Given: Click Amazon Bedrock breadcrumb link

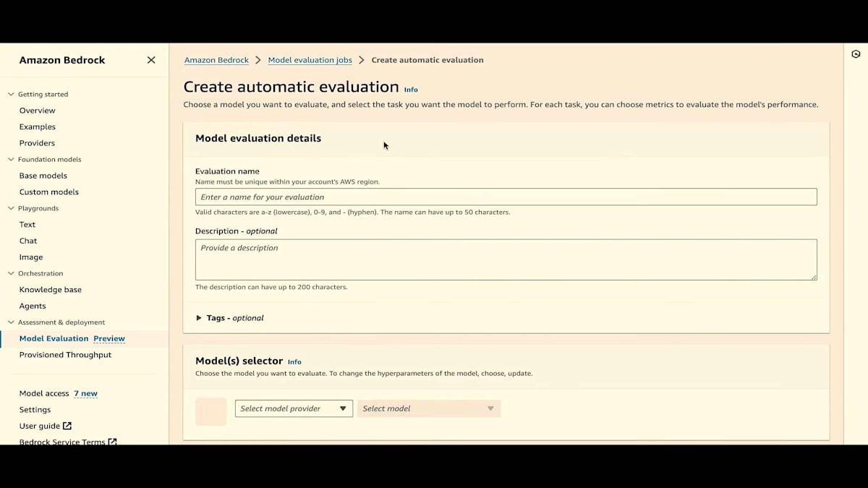Looking at the screenshot, I should click(216, 60).
